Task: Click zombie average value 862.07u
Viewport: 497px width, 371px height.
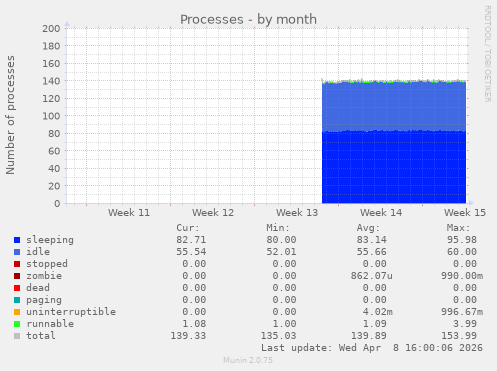Action: (x=371, y=276)
